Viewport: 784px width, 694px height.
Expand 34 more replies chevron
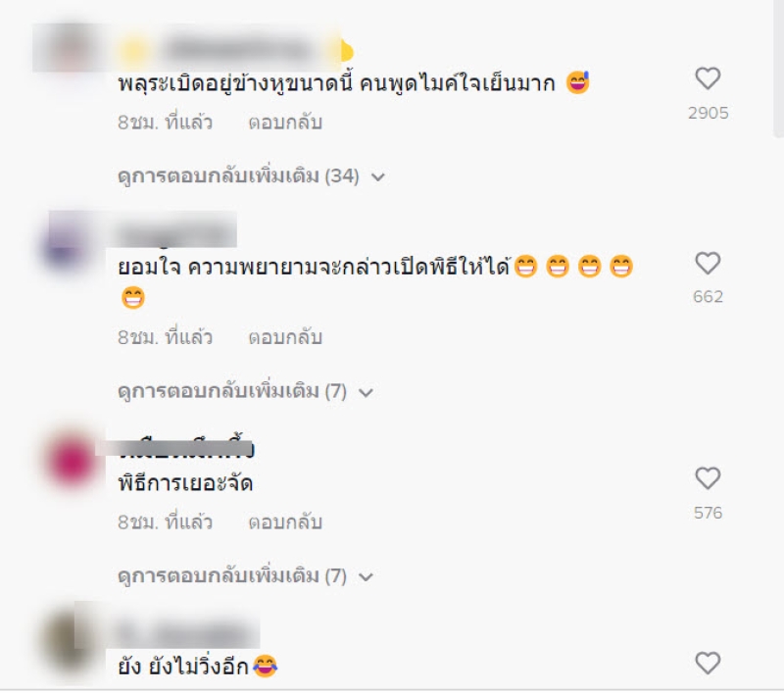378,176
